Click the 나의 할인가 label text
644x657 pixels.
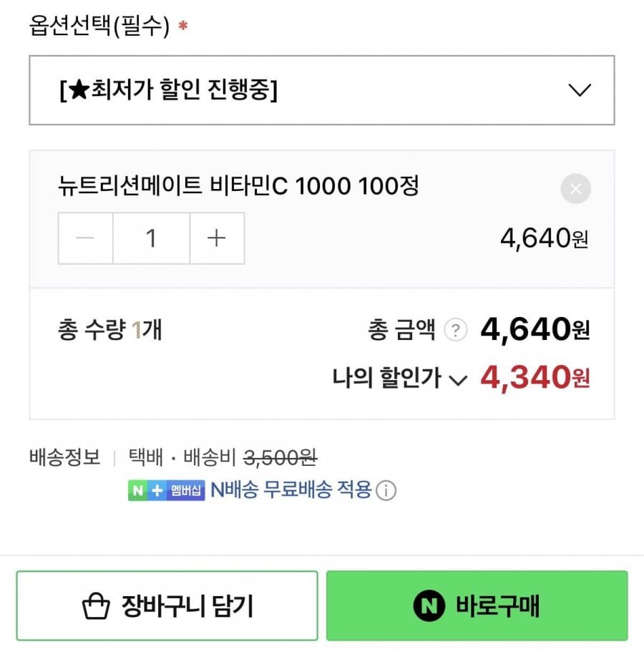[386, 378]
